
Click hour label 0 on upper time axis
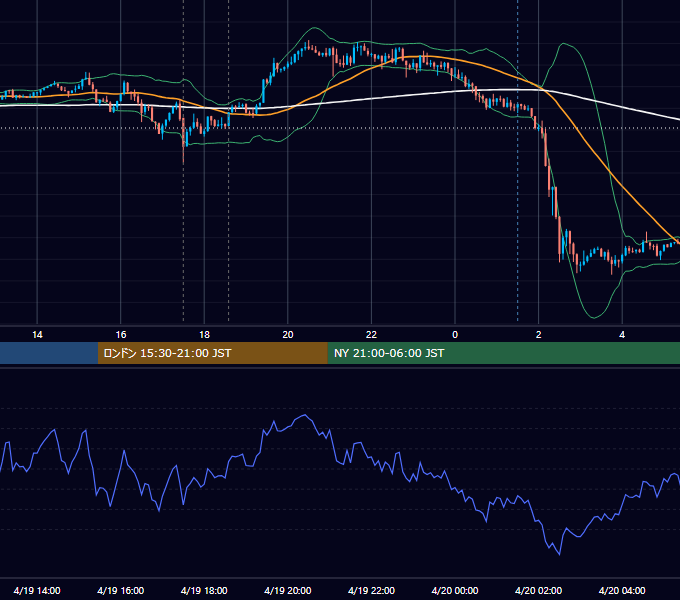point(455,335)
